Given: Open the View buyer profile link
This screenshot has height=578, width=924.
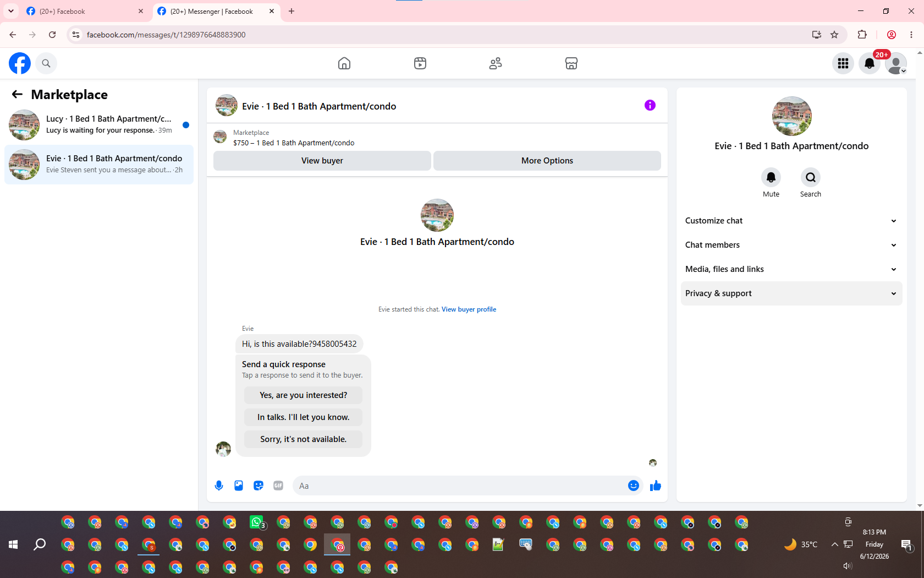Looking at the screenshot, I should click(x=469, y=309).
